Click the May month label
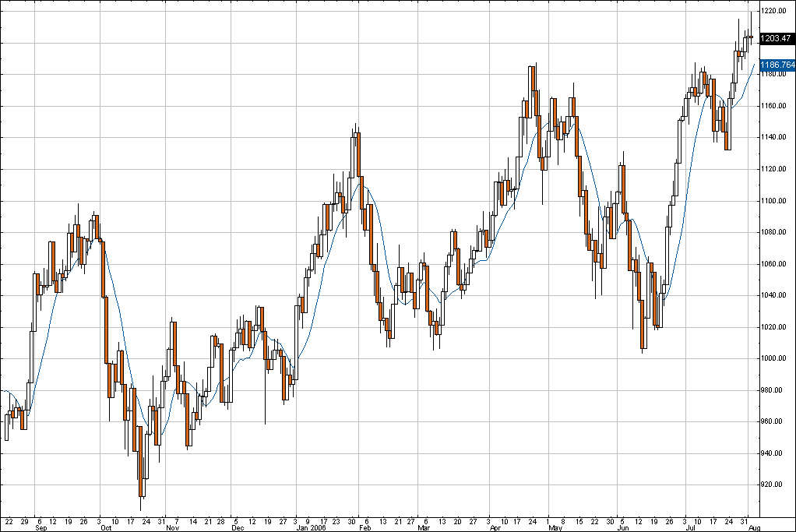The width and height of the screenshot is (796, 532). click(x=555, y=528)
